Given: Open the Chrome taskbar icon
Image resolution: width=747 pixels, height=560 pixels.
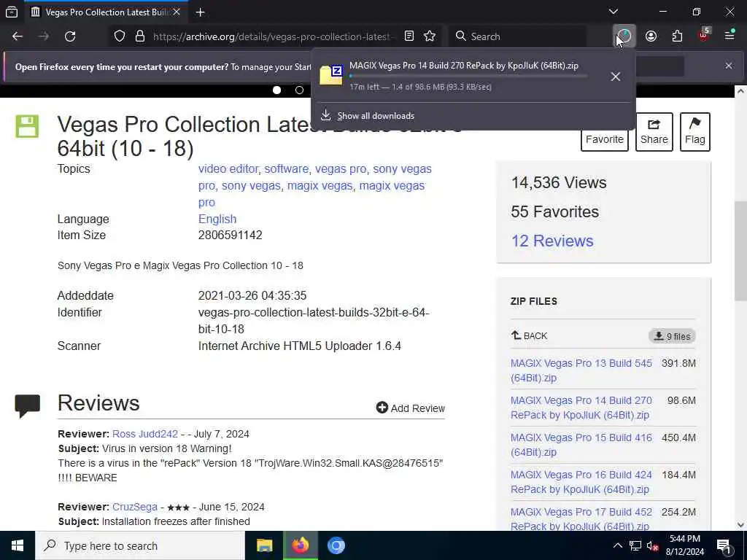Looking at the screenshot, I should [336, 545].
